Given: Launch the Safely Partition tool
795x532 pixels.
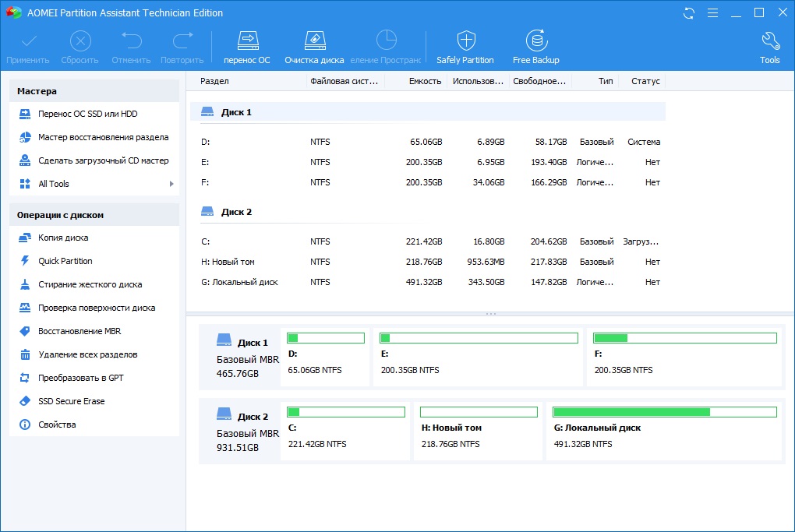Looking at the screenshot, I should coord(465,47).
